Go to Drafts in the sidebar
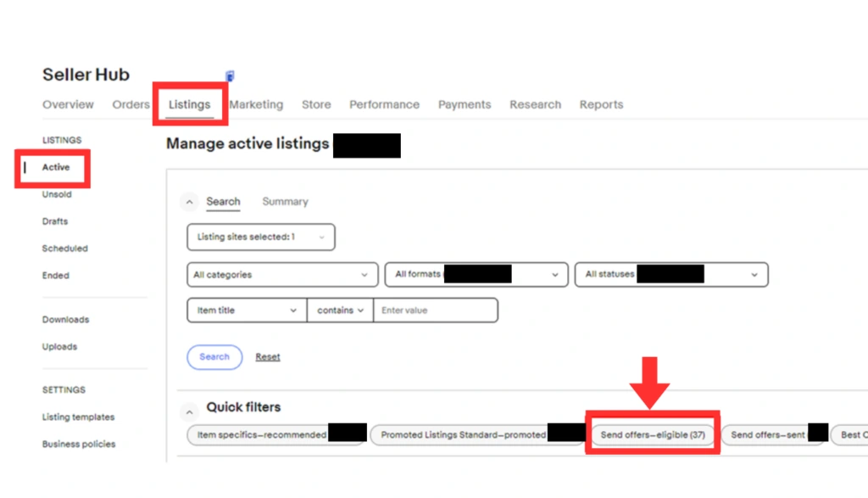Screen dimensions: 868x498 tap(55, 221)
